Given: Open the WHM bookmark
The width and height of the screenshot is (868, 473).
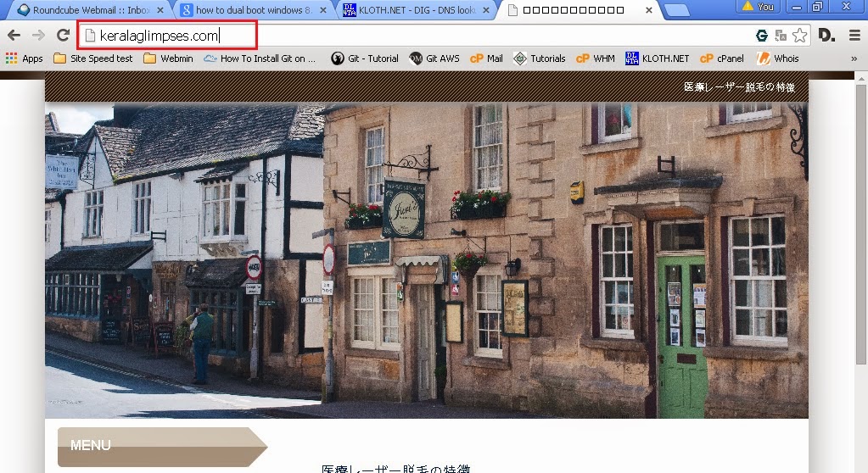Looking at the screenshot, I should pyautogui.click(x=596, y=58).
